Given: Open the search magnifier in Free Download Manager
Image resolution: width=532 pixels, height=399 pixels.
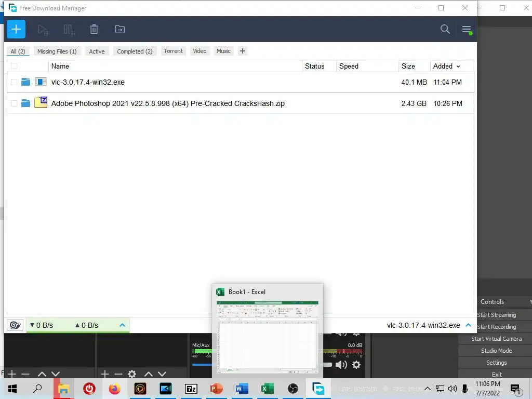Looking at the screenshot, I should click(x=445, y=29).
